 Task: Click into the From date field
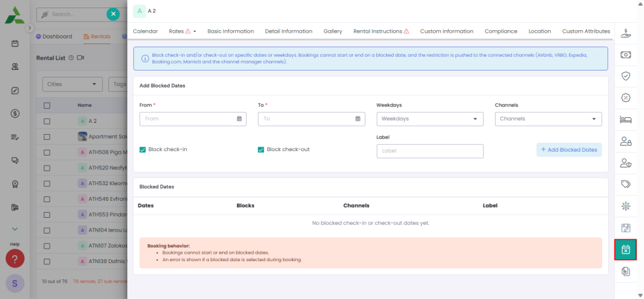(x=192, y=119)
